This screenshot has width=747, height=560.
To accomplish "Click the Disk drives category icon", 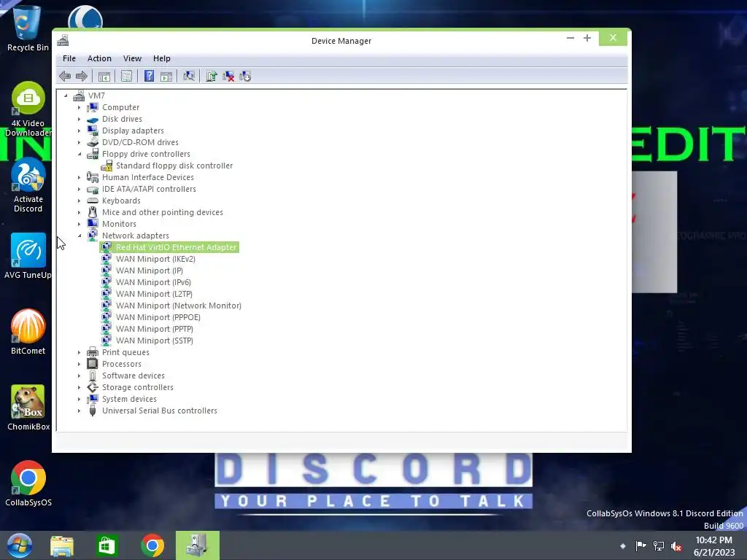I will [93, 119].
